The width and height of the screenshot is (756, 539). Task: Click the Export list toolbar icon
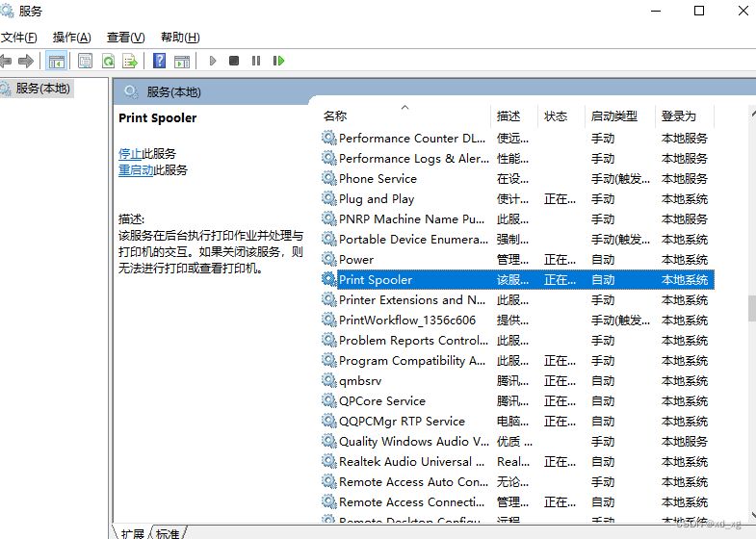(130, 62)
